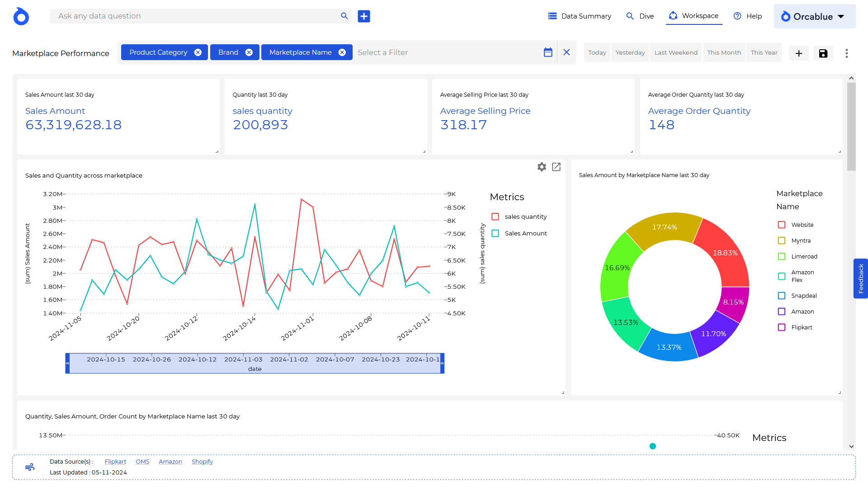The height and width of the screenshot is (488, 868).
Task: Remove the Product Category filter chip
Action: [x=198, y=52]
